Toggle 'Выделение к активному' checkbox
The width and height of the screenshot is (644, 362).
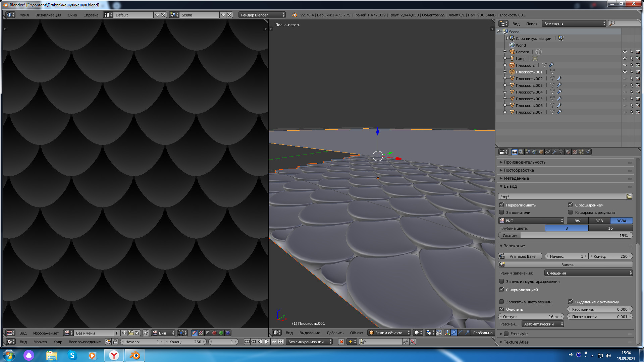(x=570, y=302)
